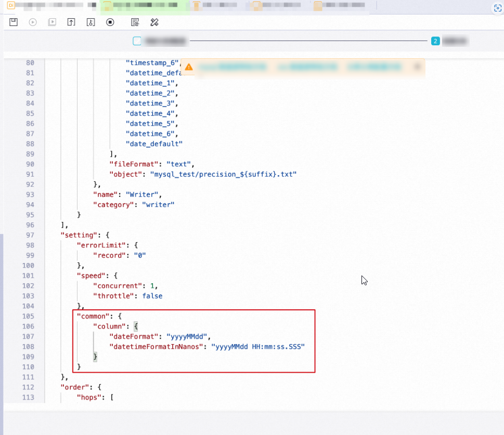Click the highlighted closing brace on line 109
Screen dimensions: 504x435
(x=95, y=357)
